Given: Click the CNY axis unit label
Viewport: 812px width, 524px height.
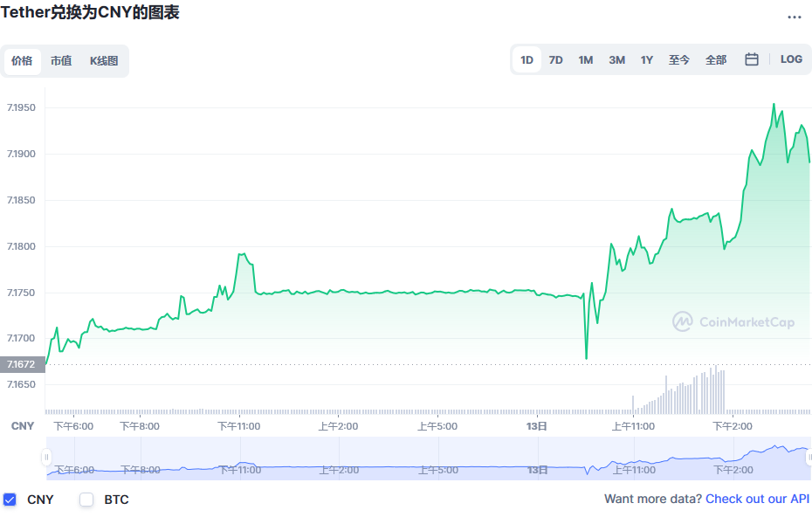Looking at the screenshot, I should coord(23,426).
